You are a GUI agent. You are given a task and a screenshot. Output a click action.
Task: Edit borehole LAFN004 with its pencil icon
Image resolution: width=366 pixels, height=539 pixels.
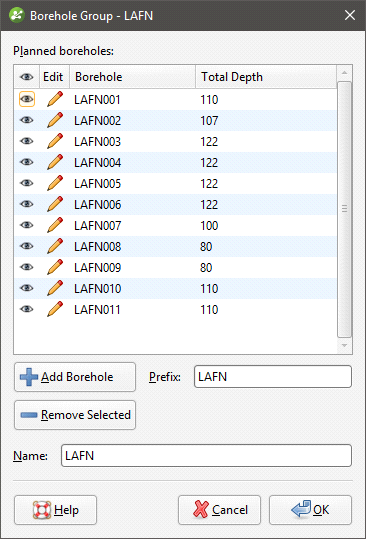(x=55, y=162)
